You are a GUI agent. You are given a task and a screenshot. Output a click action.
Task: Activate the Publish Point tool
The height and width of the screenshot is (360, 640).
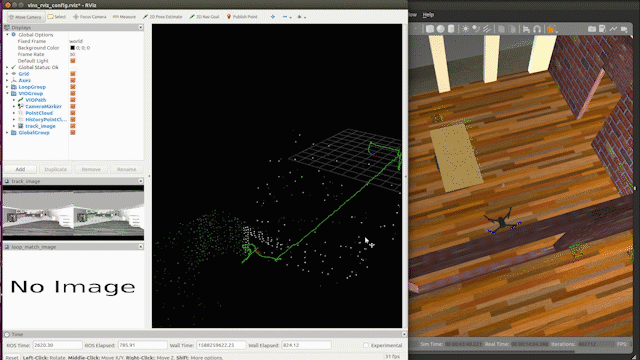(x=242, y=17)
